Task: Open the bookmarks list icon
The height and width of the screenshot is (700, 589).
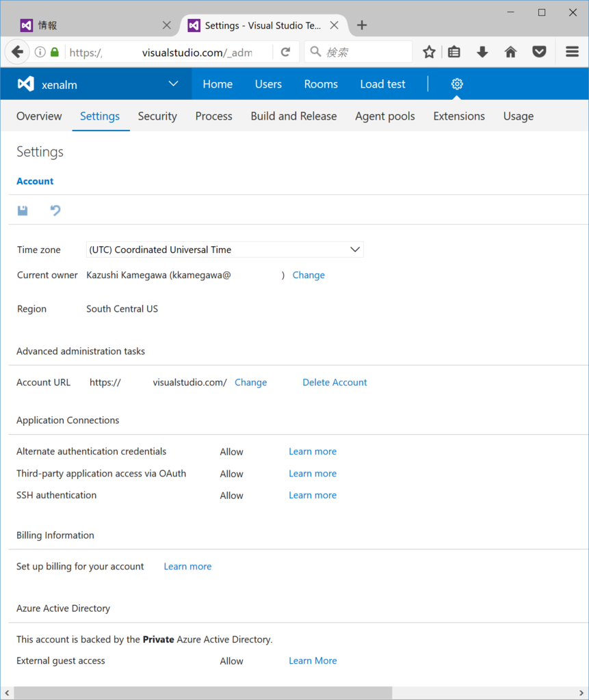Action: [454, 52]
